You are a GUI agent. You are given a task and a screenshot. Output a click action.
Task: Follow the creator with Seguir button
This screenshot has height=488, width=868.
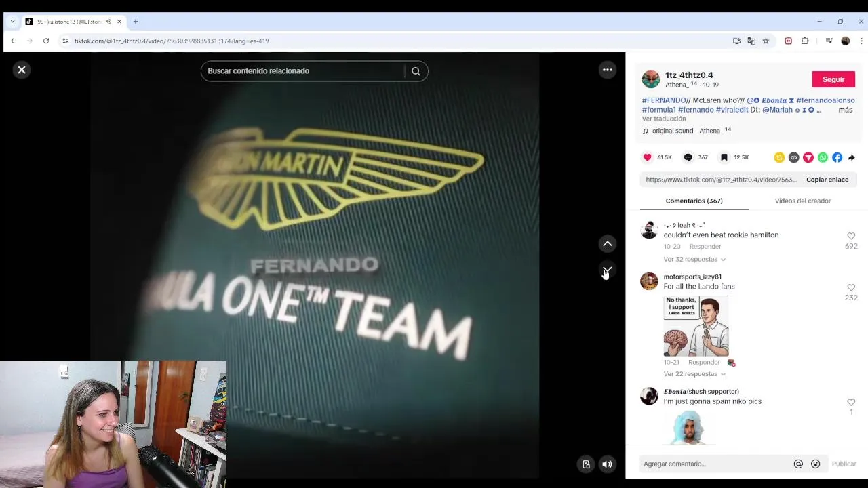click(x=833, y=79)
